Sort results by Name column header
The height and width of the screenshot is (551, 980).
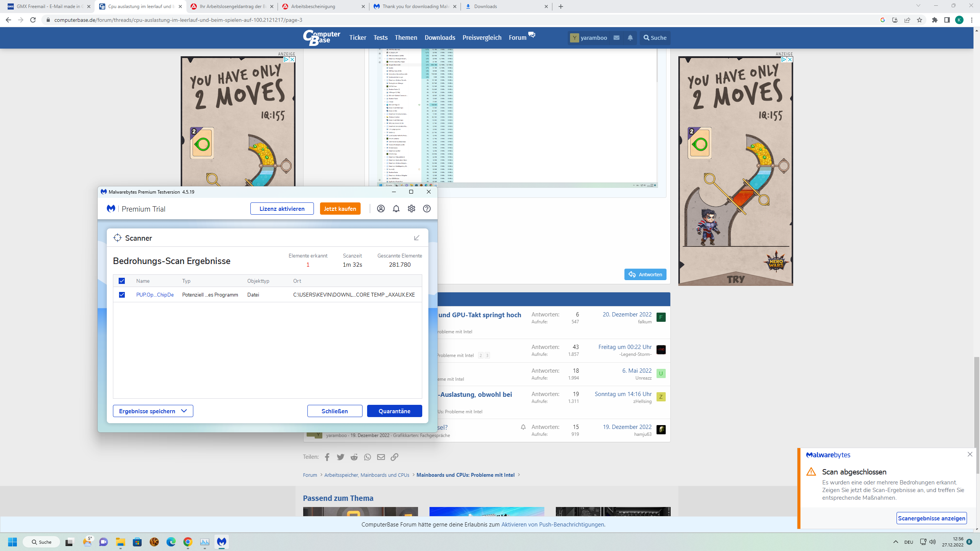(143, 281)
